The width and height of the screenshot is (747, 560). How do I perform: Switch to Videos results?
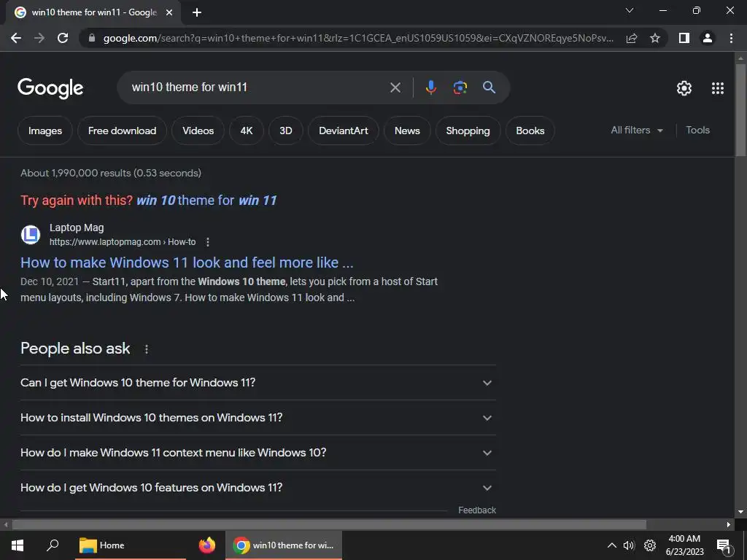[x=198, y=131]
